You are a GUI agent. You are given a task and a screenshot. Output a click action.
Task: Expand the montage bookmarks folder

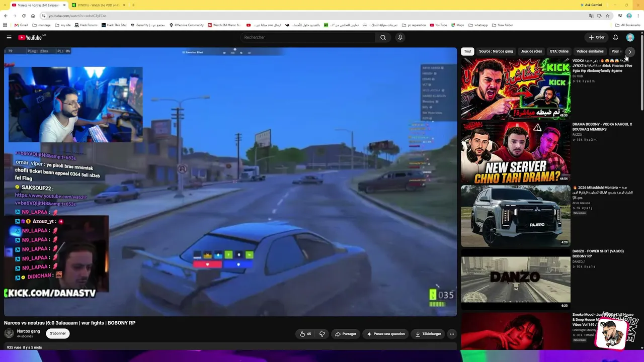(x=41, y=25)
